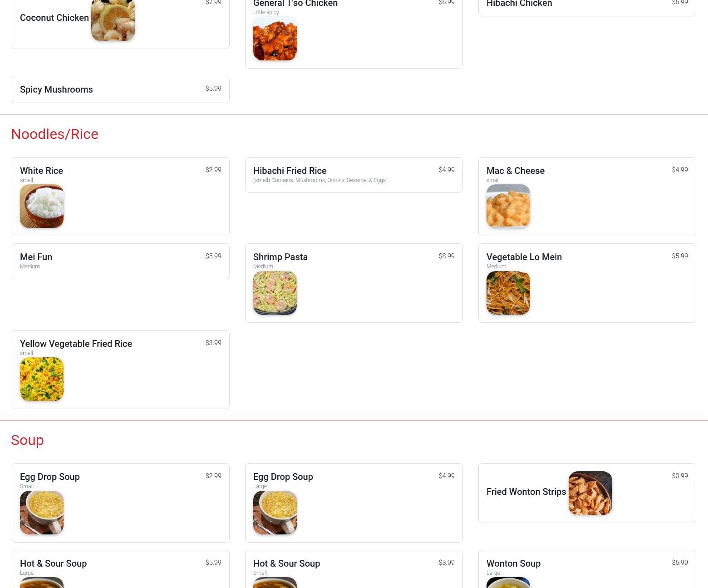Open the White Rice photo thumbnail

pyautogui.click(x=42, y=206)
